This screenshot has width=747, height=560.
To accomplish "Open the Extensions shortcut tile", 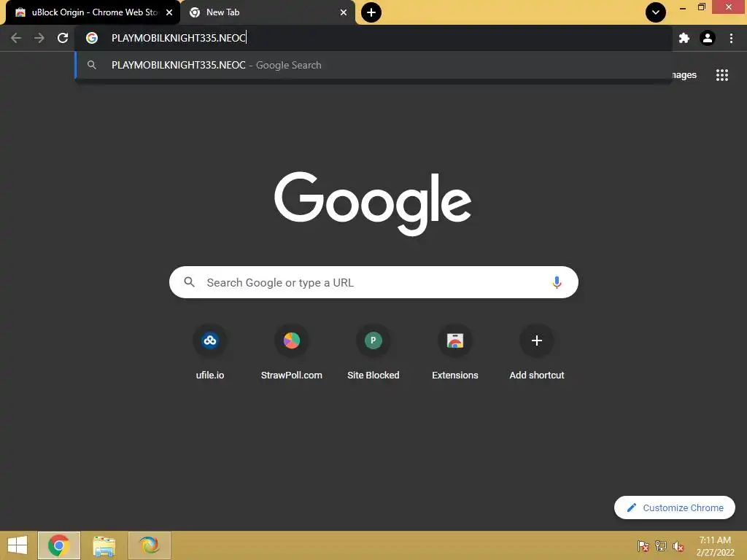I will (x=455, y=352).
